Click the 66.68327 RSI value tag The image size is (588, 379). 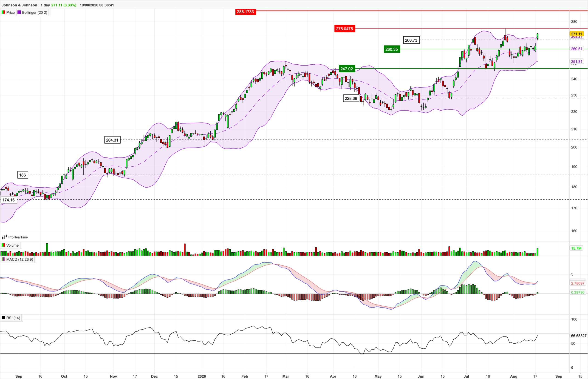pos(579,336)
